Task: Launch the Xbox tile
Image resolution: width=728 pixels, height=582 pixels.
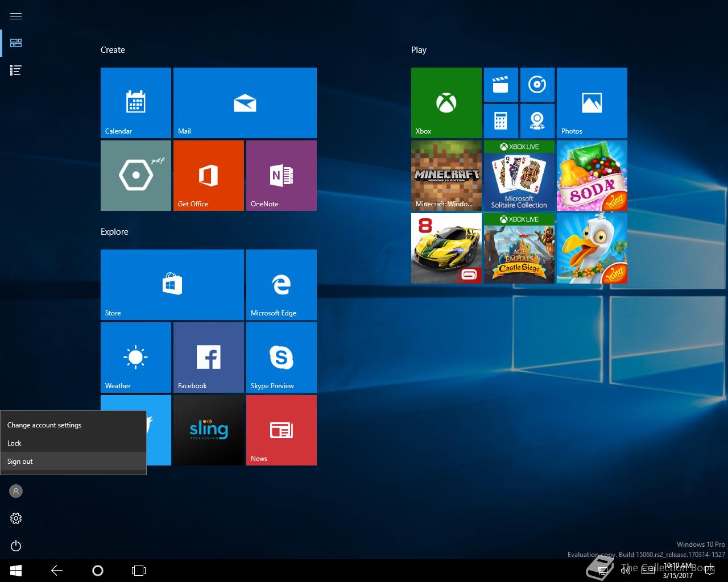Action: (x=446, y=103)
